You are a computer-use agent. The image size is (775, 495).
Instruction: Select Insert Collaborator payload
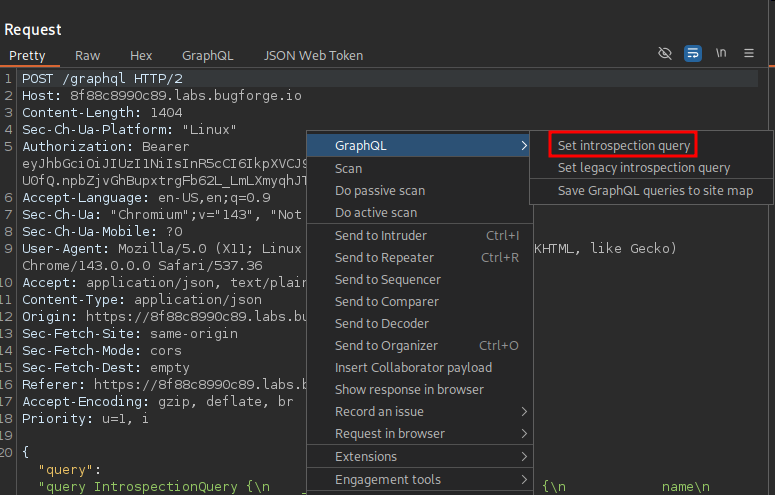pos(413,368)
